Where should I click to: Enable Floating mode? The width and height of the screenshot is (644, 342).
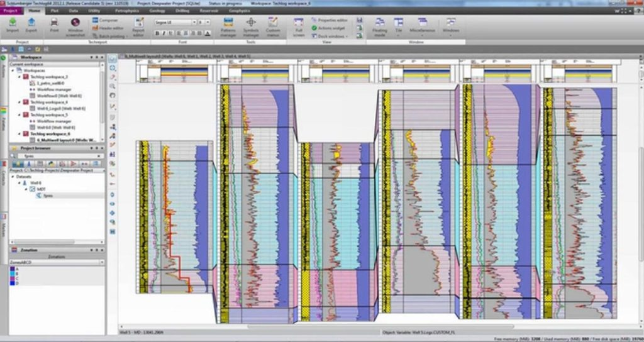pyautogui.click(x=380, y=27)
